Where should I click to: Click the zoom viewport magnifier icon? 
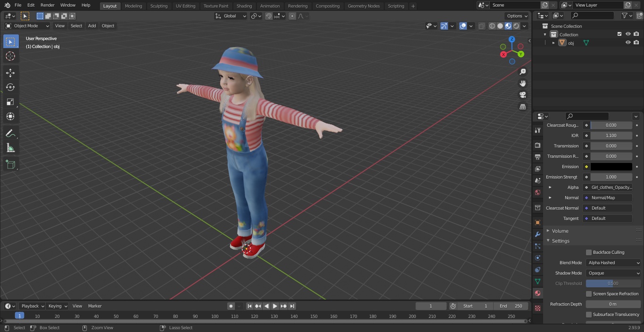point(523,72)
